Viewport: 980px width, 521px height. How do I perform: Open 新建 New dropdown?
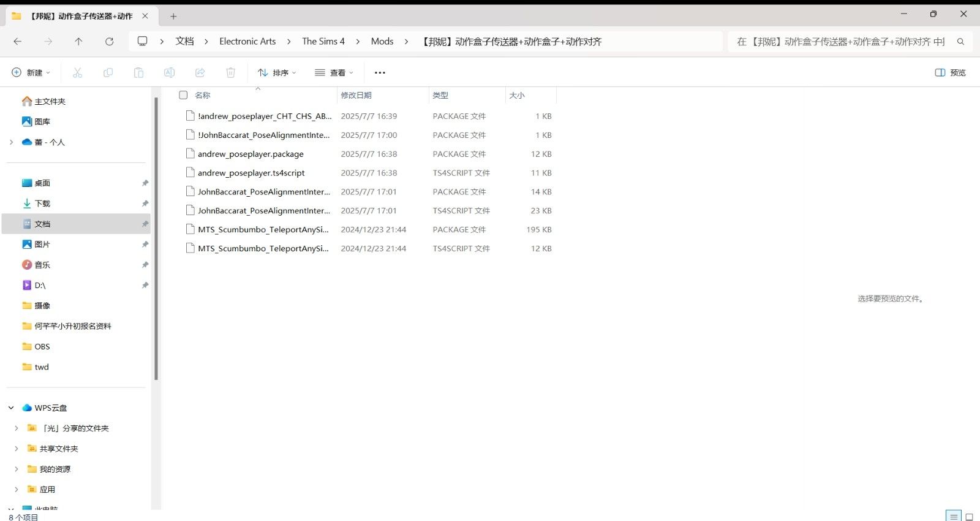(x=31, y=72)
